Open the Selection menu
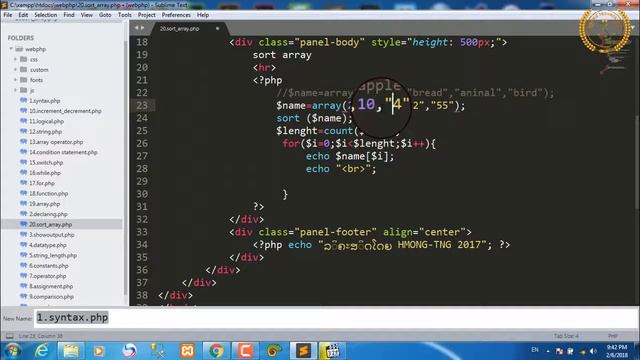 point(45,15)
